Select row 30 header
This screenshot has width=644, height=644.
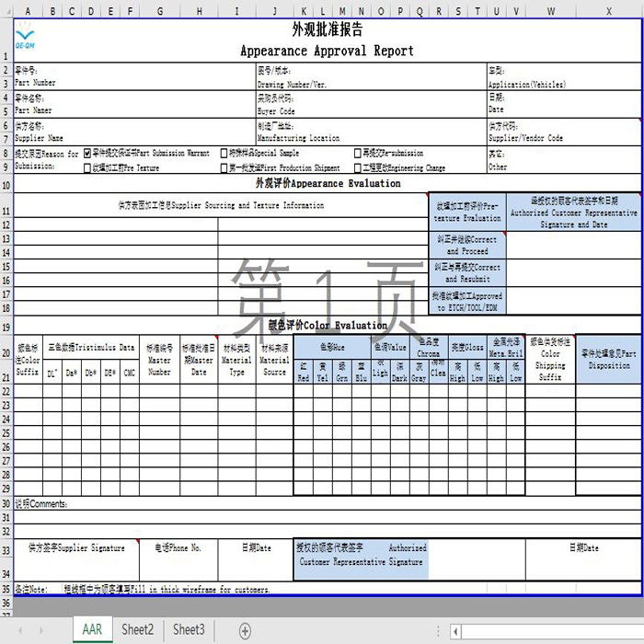(x=6, y=503)
